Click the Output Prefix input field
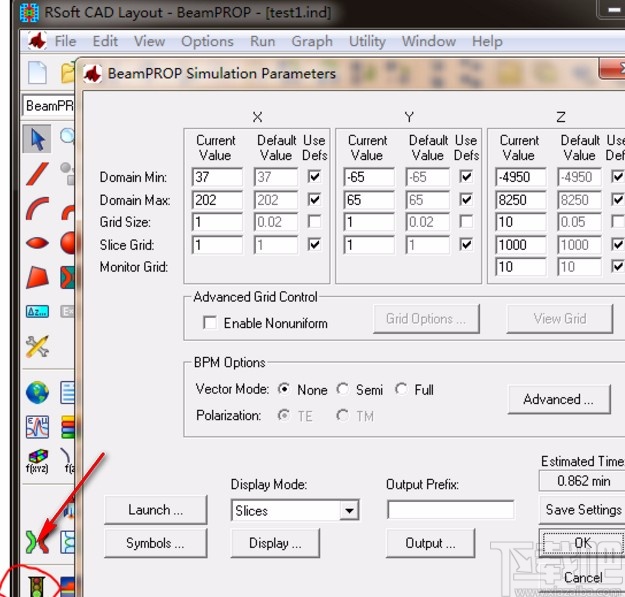Viewport: 625px width, 597px height. (x=450, y=510)
